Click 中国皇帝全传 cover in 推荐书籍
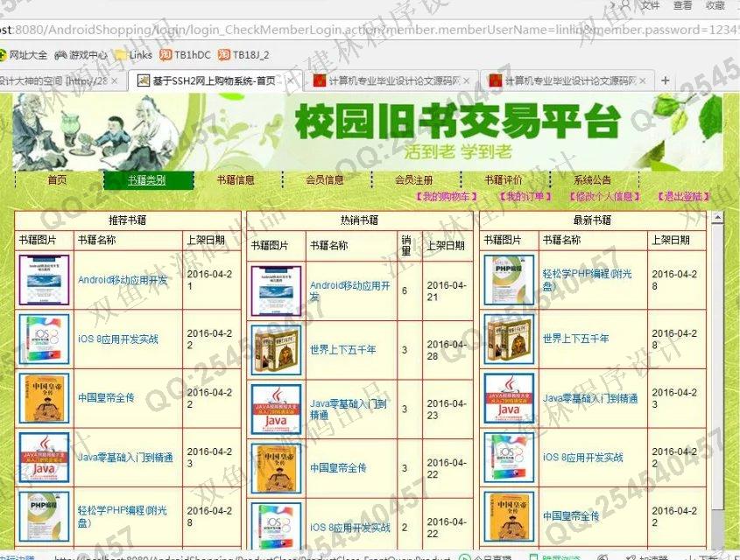The image size is (740, 560). point(44,398)
